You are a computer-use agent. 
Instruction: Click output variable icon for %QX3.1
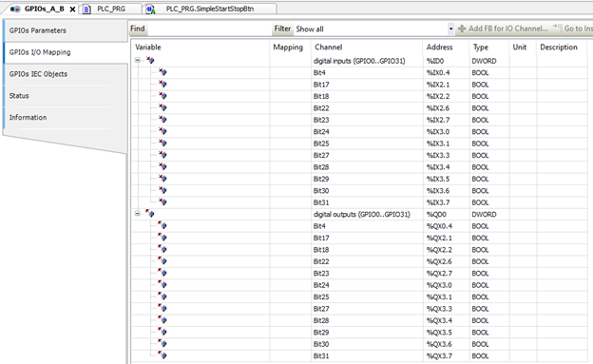pyautogui.click(x=163, y=297)
